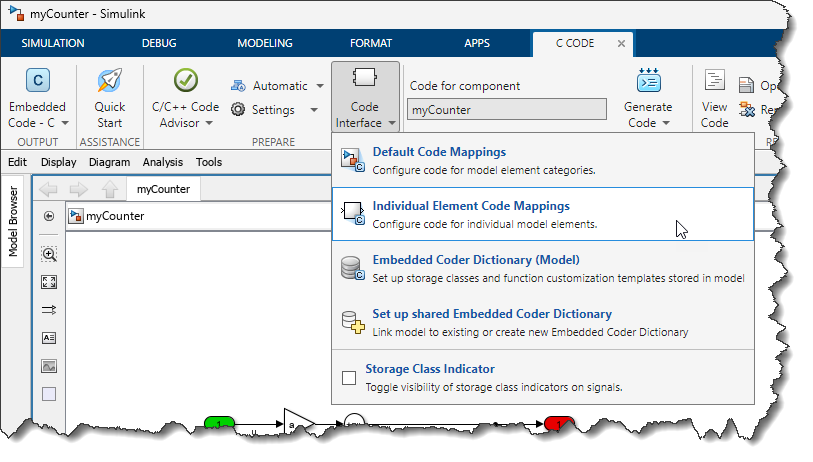Viewport: 813px width, 462px height.
Task: Switch to the MODELING tab
Action: pos(264,43)
